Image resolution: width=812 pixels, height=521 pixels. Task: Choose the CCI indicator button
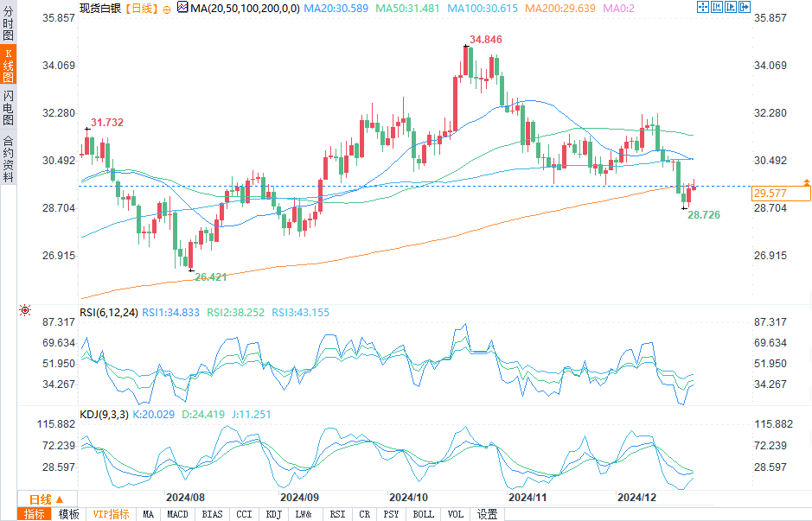(244, 514)
